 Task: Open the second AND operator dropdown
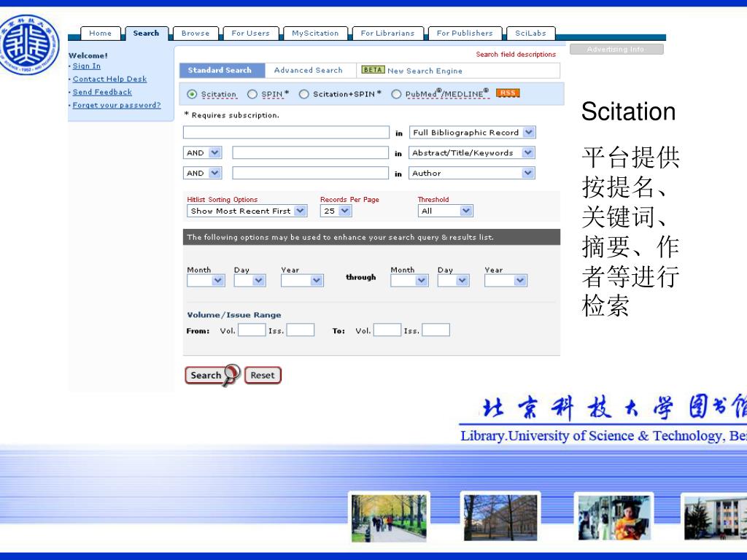pos(203,174)
